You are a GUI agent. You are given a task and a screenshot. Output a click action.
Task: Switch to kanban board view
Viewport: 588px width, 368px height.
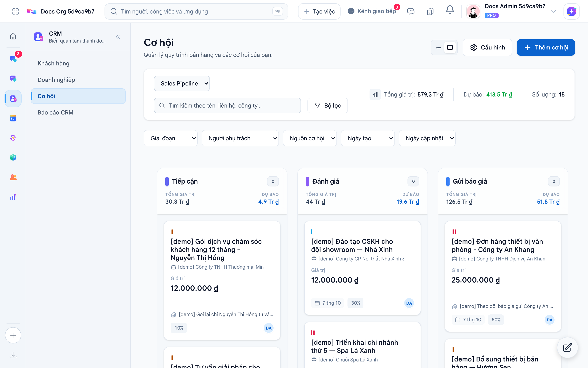pyautogui.click(x=450, y=47)
